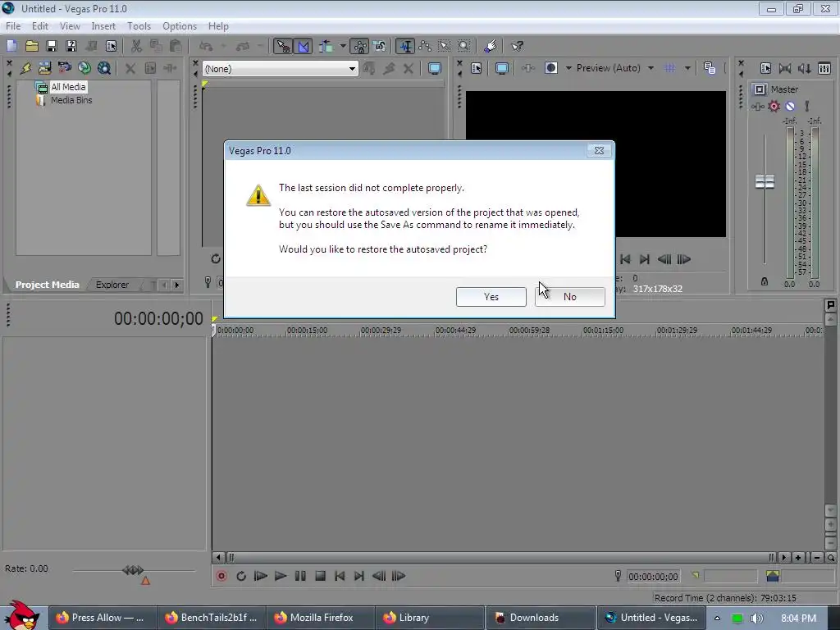This screenshot has height=630, width=840.
Task: Click Dim Output speaker icon in mixer
Action: click(804, 68)
